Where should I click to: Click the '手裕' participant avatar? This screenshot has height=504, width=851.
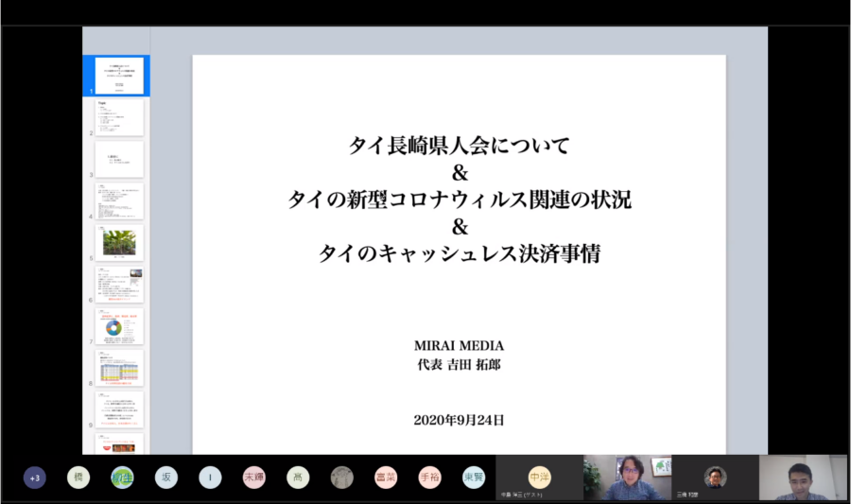click(430, 478)
